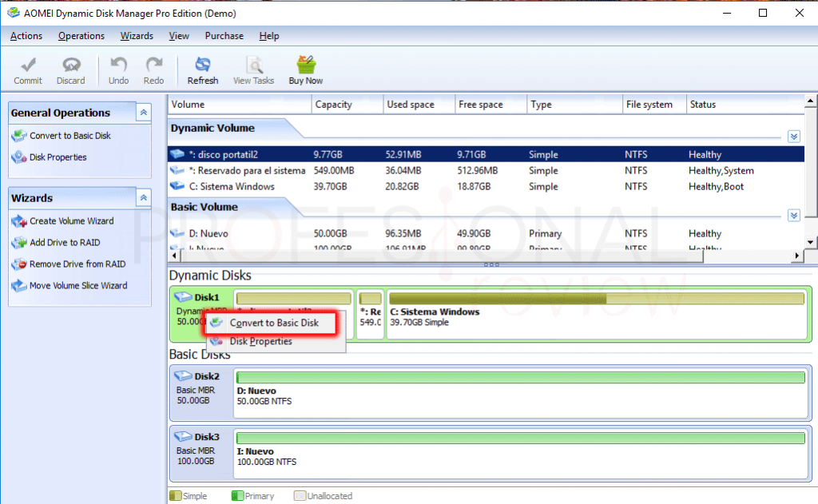Open the View menu
The image size is (818, 504).
pos(179,36)
